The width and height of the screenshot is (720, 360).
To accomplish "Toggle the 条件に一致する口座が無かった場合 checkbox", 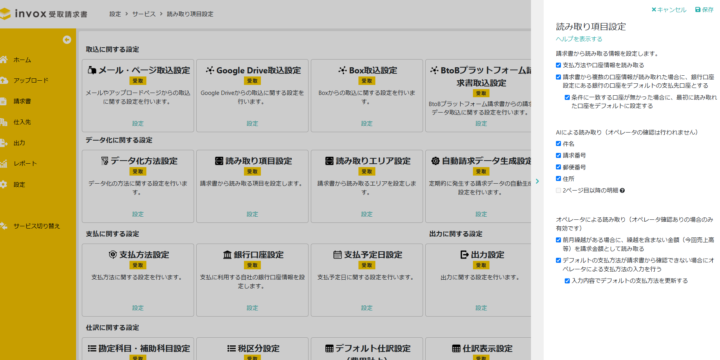I will click(x=567, y=97).
